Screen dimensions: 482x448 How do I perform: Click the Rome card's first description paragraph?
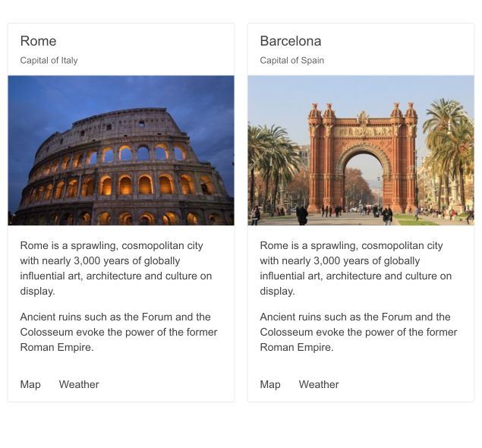[x=116, y=268]
